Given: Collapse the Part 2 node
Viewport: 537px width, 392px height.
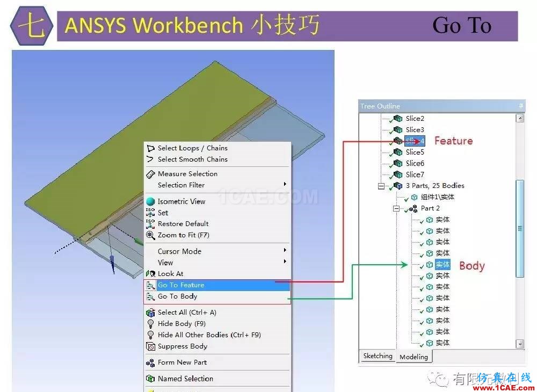Looking at the screenshot, I should pyautogui.click(x=396, y=208).
